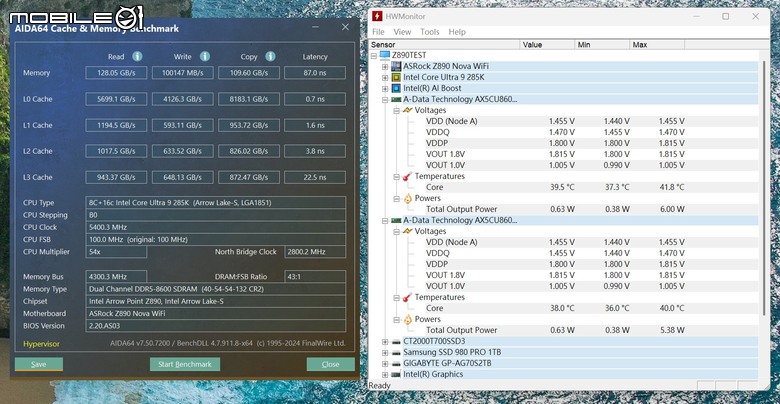The height and width of the screenshot is (404, 780).
Task: Click the Sensor column header
Action: 444,45
